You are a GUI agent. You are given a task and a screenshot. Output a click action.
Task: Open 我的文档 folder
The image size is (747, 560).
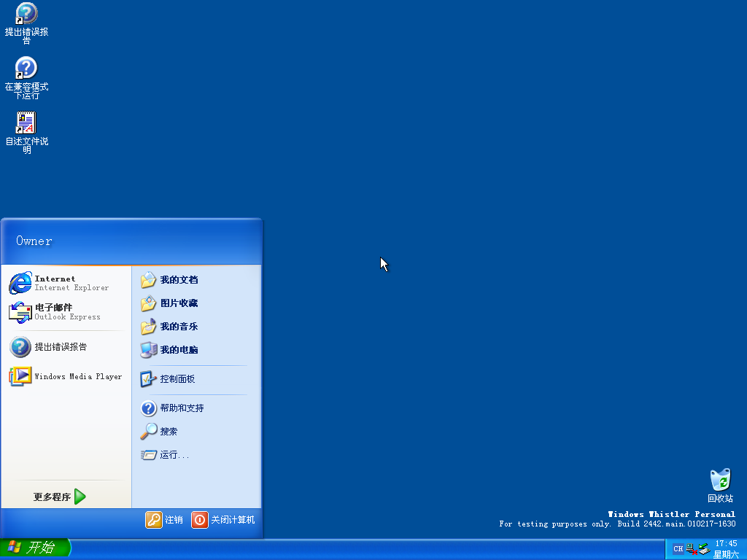[x=196, y=280]
